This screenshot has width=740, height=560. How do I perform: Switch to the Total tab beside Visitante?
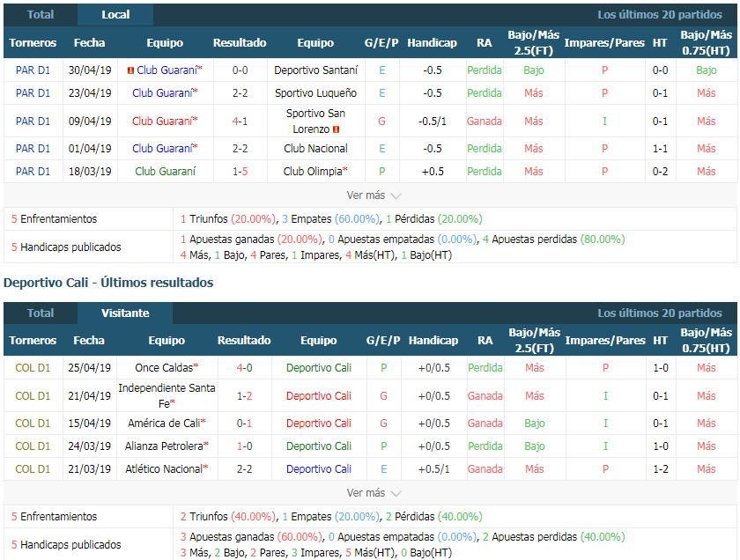[41, 313]
